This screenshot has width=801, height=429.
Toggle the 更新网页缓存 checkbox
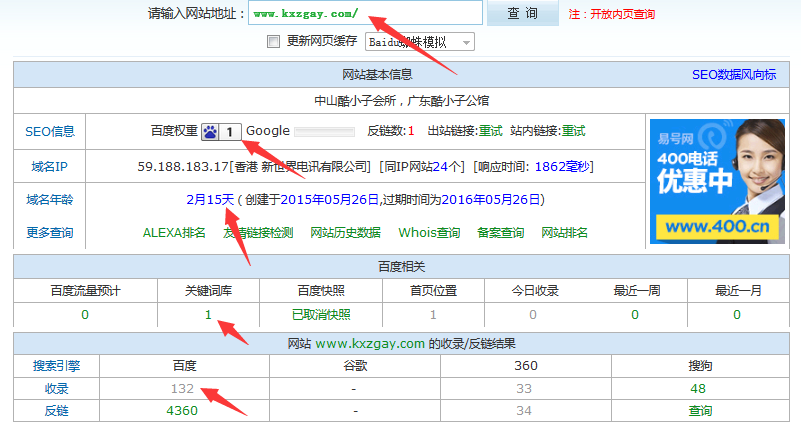[273, 41]
